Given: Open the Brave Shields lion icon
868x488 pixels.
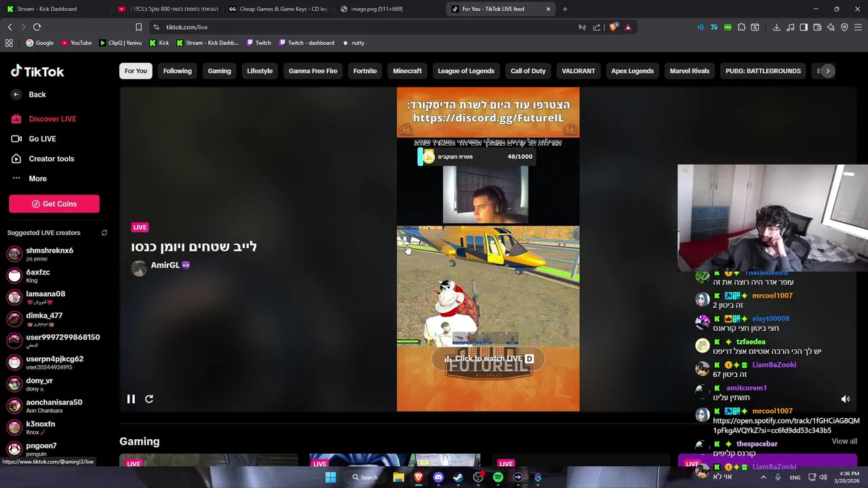Looking at the screenshot, I should 614,27.
